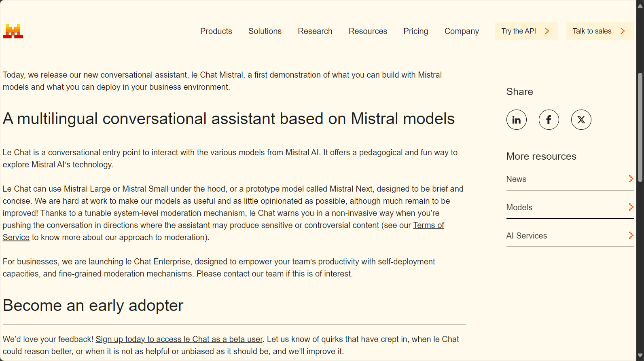Image resolution: width=644 pixels, height=361 pixels.
Task: Click the 'Share' sidebar heading
Action: click(x=519, y=92)
